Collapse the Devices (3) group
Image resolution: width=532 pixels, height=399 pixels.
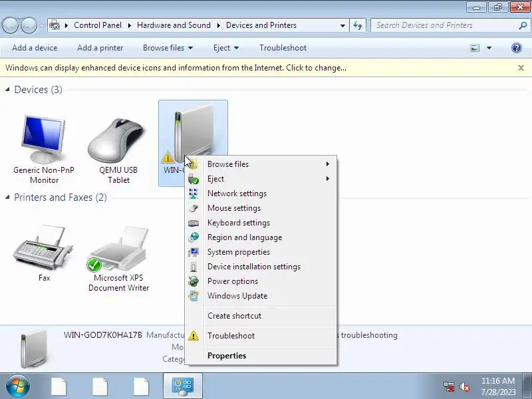[x=7, y=90]
